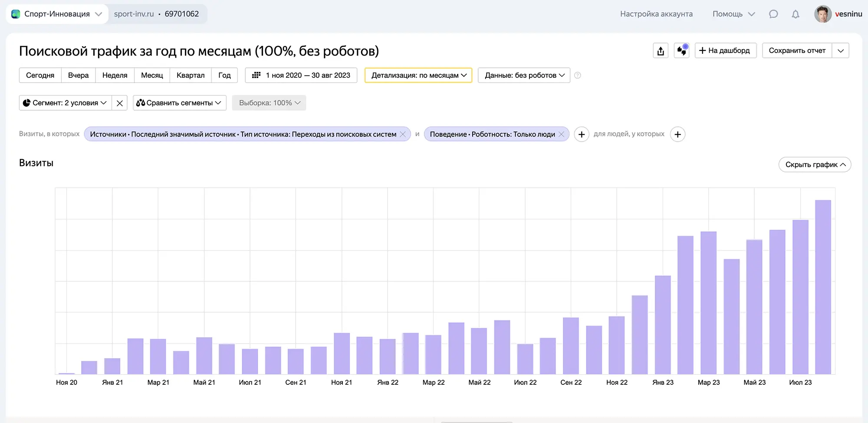This screenshot has height=423, width=868.
Task: Remove the 'Роботность: Только люди' condition
Action: pyautogui.click(x=561, y=134)
